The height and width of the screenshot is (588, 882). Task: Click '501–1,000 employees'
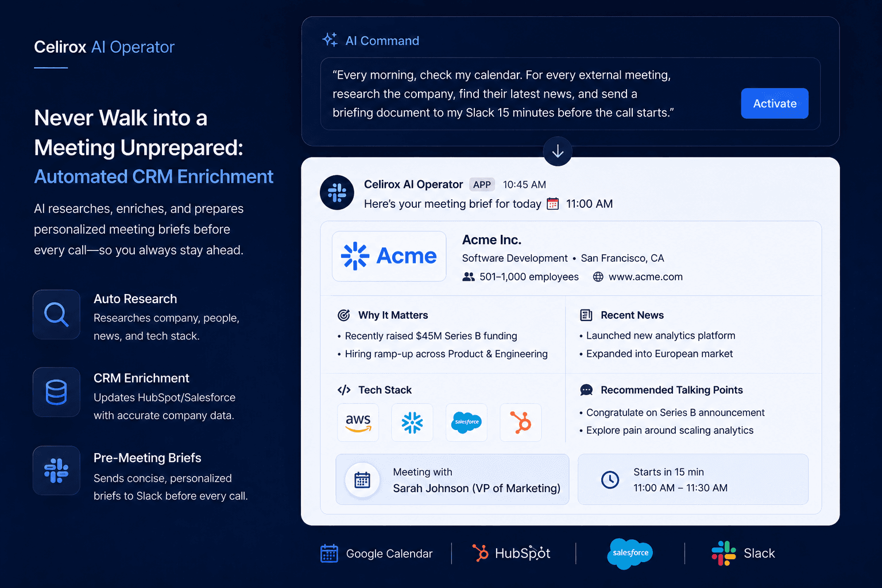[x=529, y=277]
